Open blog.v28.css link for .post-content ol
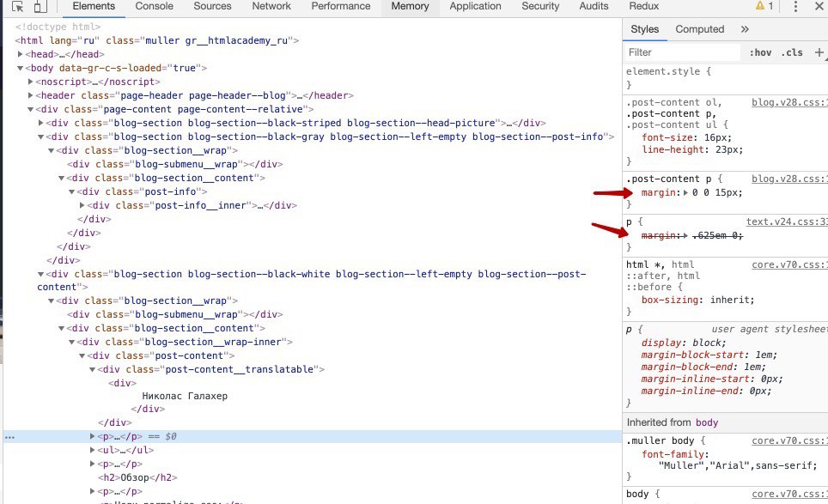Screen dimensions: 828x504 pos(789,102)
